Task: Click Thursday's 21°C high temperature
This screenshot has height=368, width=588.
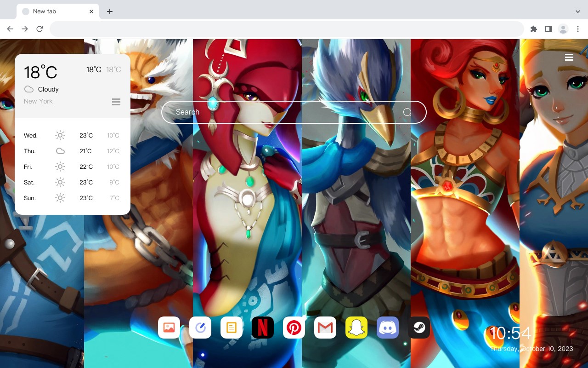Action: pyautogui.click(x=86, y=151)
